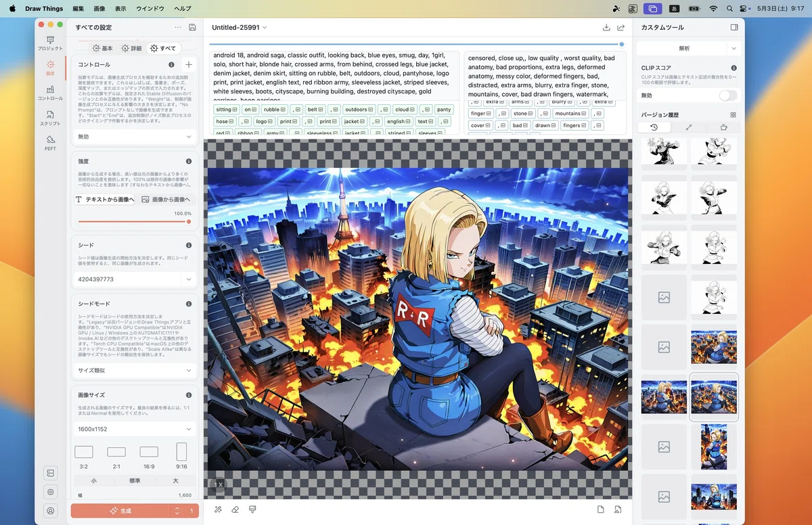
Task: Open the 画像 menu in menu bar
Action: [99, 8]
